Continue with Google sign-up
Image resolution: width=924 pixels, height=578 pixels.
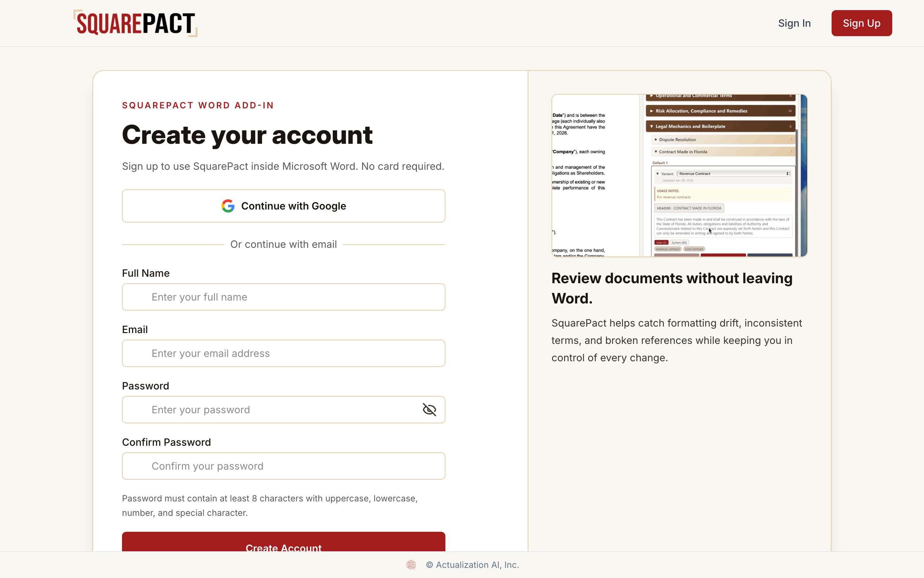pos(283,206)
